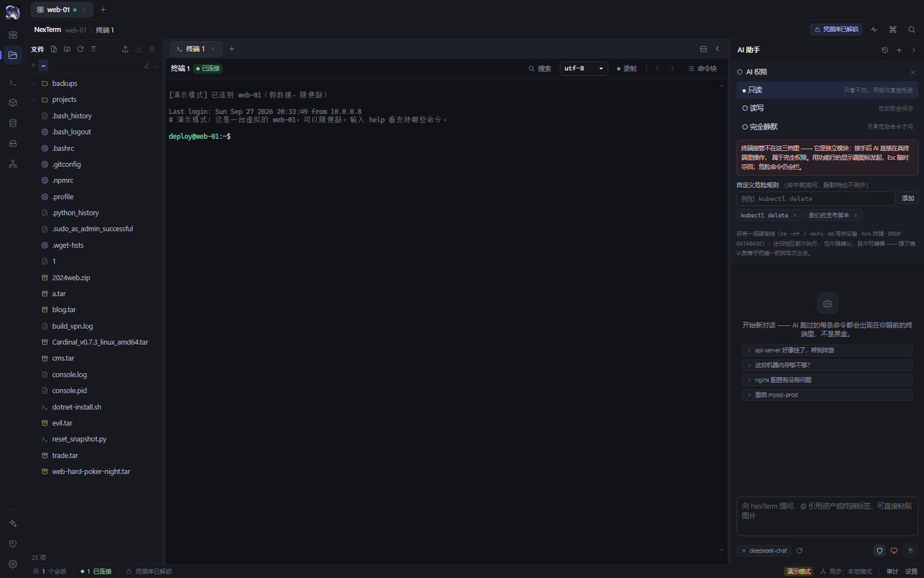The height and width of the screenshot is (578, 924).
Task: Click 添加 to add danger rule
Action: point(908,198)
